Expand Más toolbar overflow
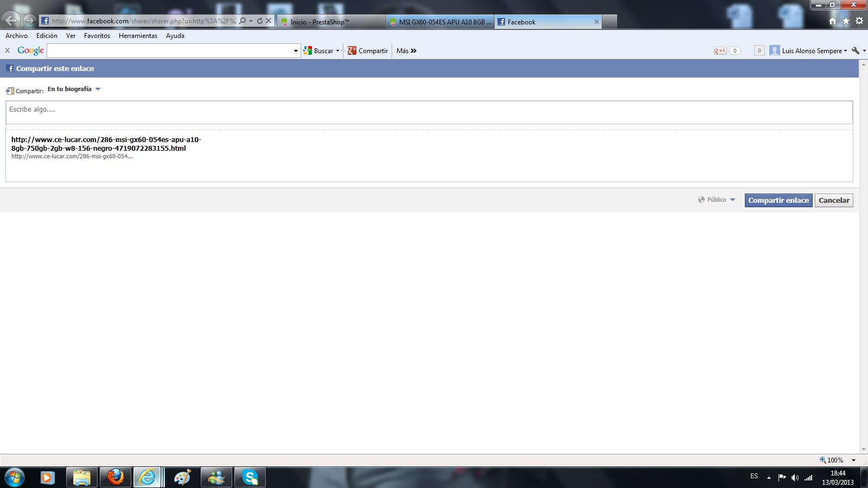868x488 pixels. pyautogui.click(x=406, y=51)
